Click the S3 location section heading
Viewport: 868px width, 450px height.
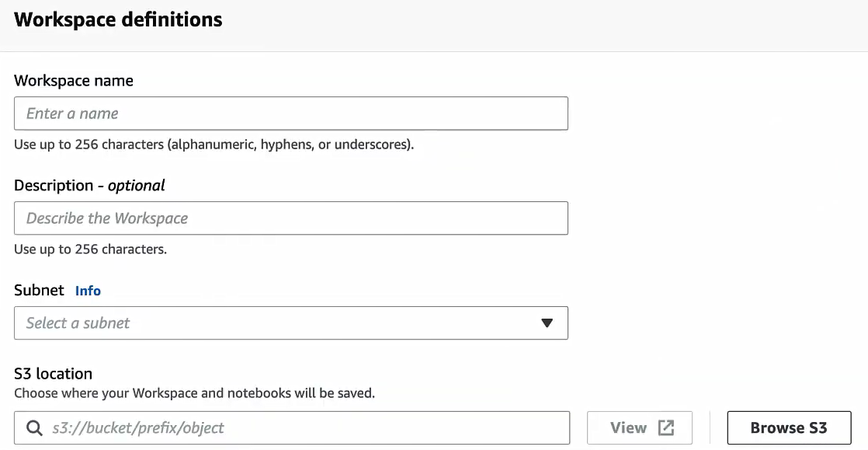point(53,373)
